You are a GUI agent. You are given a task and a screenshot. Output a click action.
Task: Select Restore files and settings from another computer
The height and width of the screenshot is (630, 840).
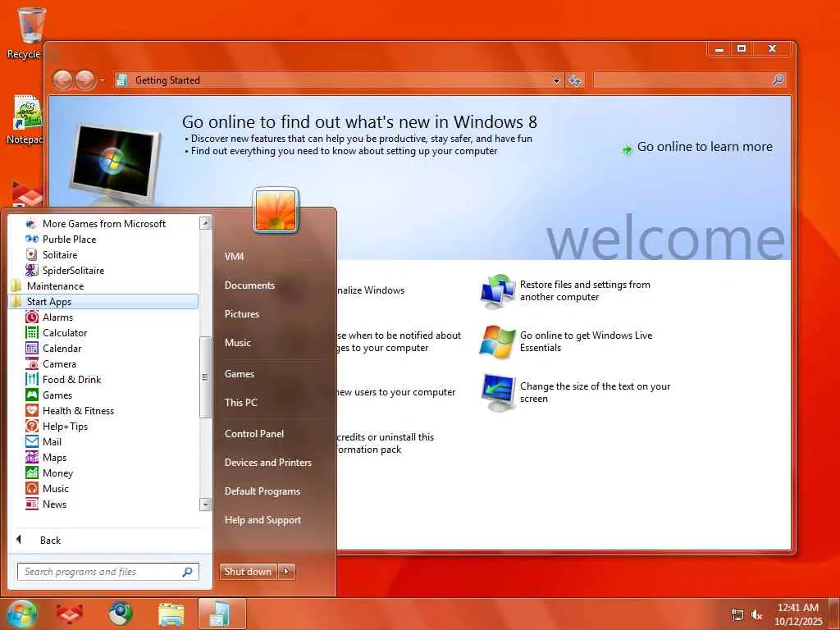(x=566, y=291)
